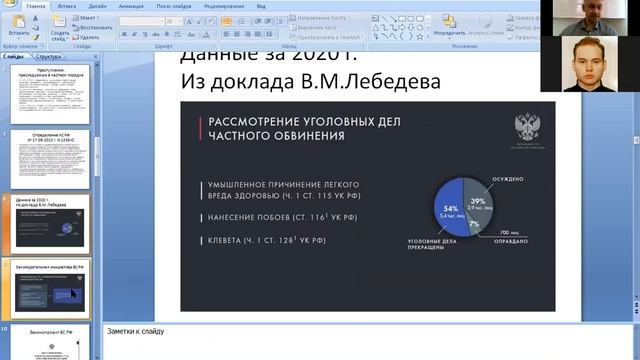Image resolution: width=640 pixels, height=360 pixels.
Task: Open the Convert to SmartArt dropdown
Action: (327, 37)
